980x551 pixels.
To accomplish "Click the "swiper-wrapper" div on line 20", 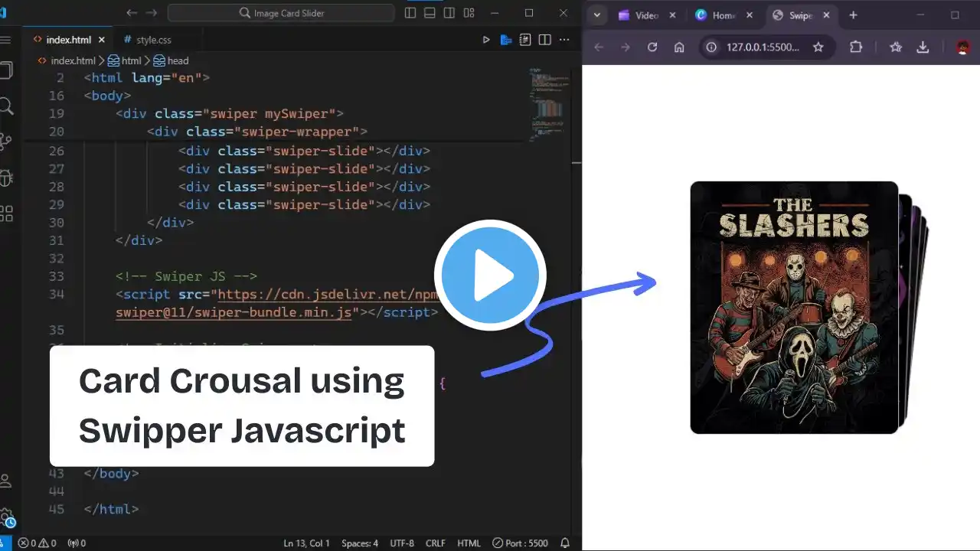I will [257, 132].
